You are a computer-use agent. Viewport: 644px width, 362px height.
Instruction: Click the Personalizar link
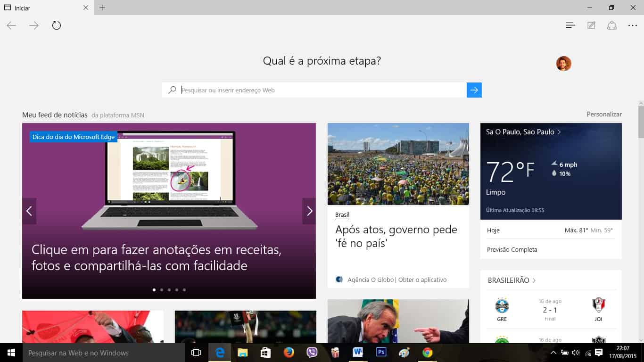(604, 114)
